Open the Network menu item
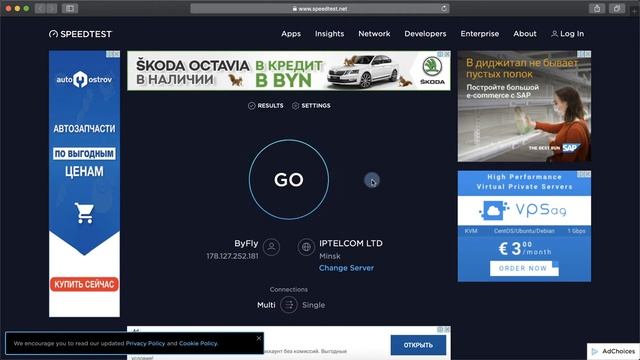The width and height of the screenshot is (640, 360). pos(374,34)
